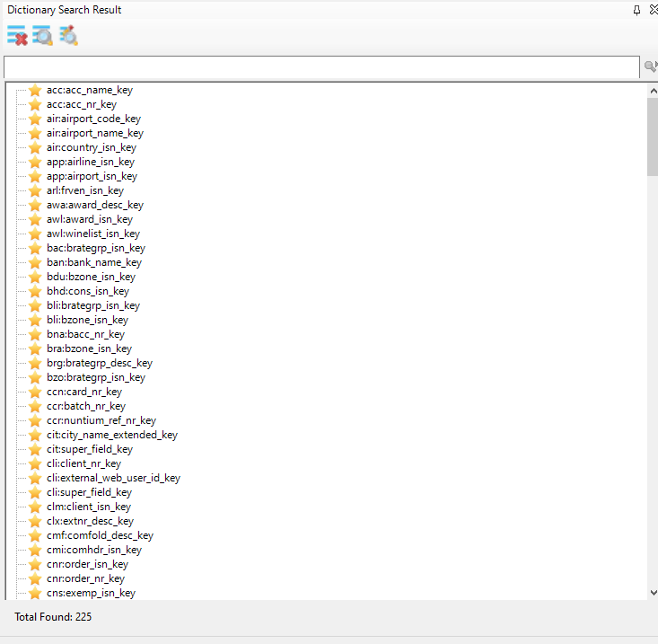The height and width of the screenshot is (644, 658).
Task: Click the scrollbar down arrow
Action: click(x=653, y=592)
